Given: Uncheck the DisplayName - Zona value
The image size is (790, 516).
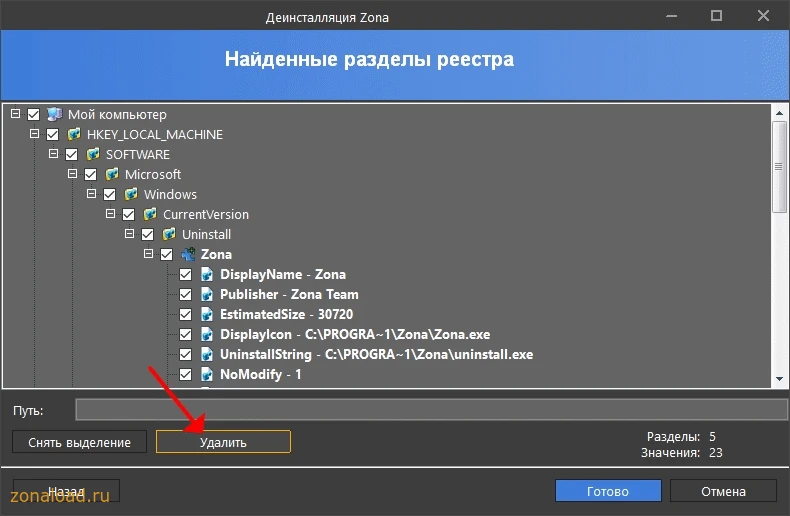Looking at the screenshot, I should (185, 274).
